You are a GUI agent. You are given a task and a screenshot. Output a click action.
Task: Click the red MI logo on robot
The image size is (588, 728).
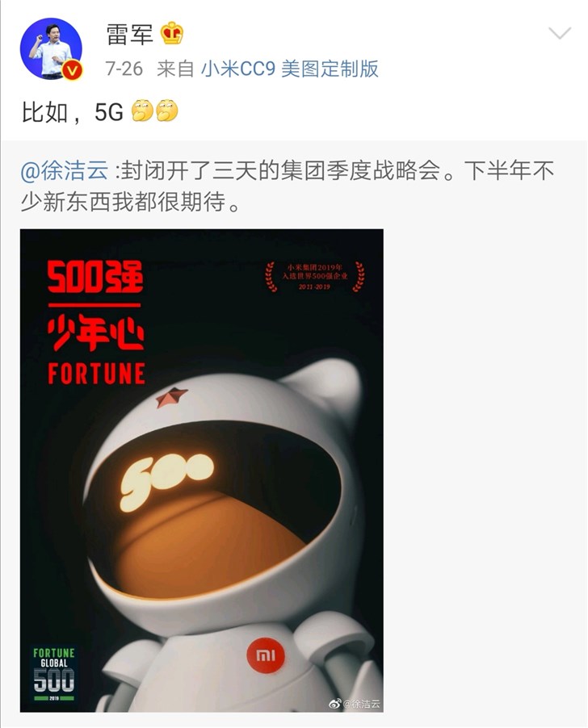point(265,655)
